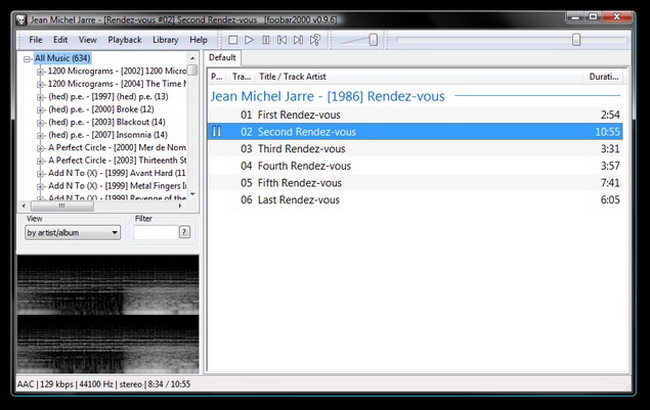Open the Library menu
The image size is (650, 410).
[x=165, y=40]
